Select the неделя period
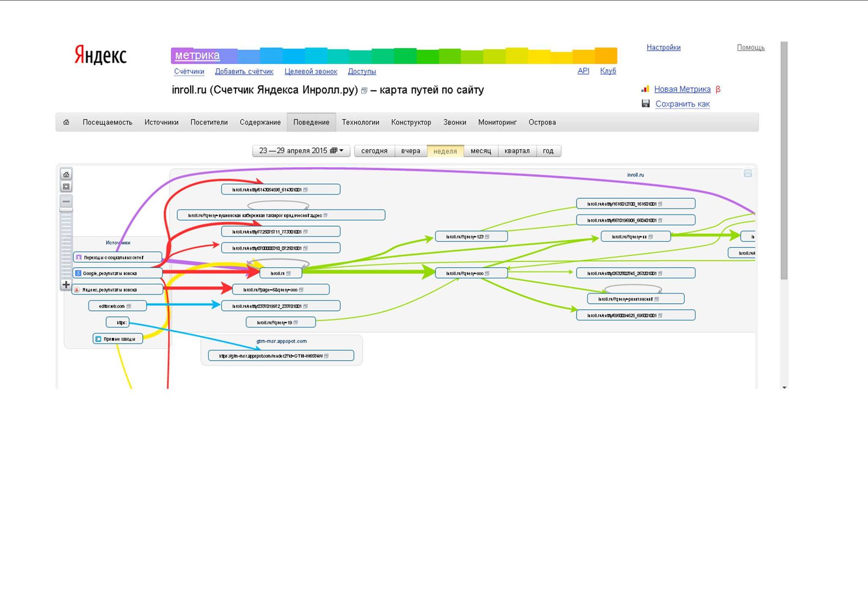The image size is (868, 614). click(x=445, y=151)
